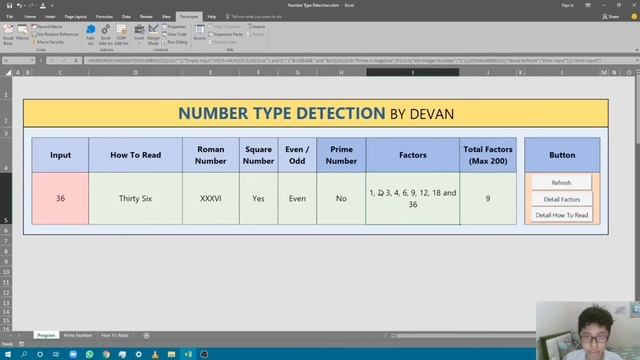The image size is (640, 360).
Task: Click the horizontal scrollbar
Action: coord(465,336)
